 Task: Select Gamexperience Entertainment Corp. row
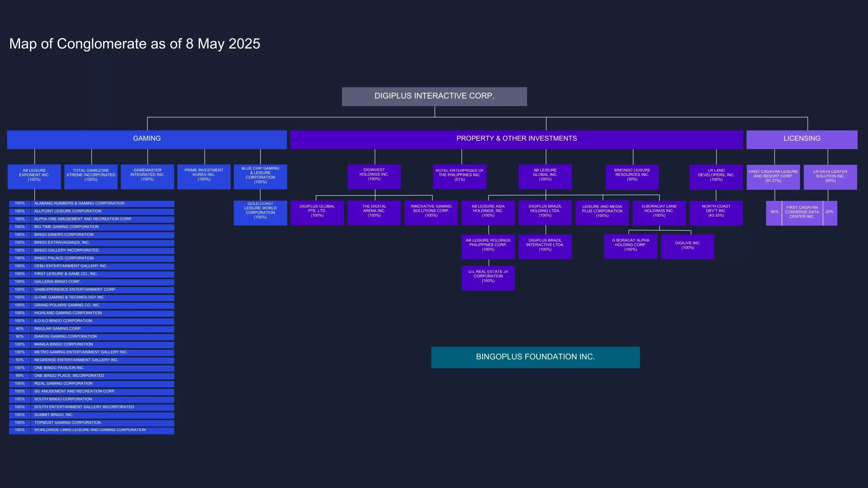(92, 290)
